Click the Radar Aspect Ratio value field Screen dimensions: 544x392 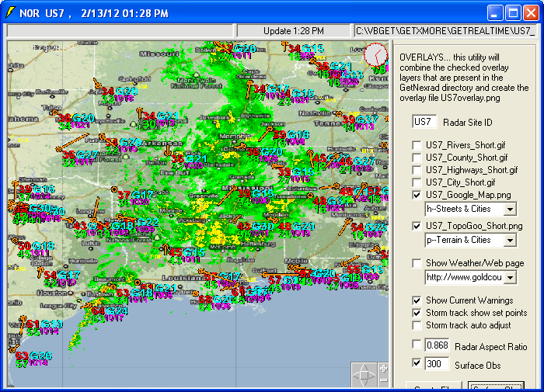[x=438, y=345]
